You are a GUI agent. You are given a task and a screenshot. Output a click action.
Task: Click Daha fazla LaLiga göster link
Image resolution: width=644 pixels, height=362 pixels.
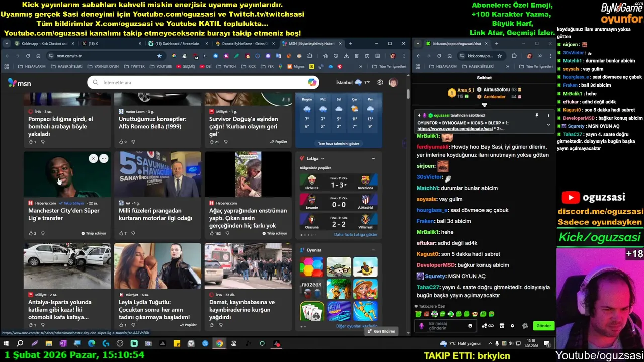pyautogui.click(x=356, y=235)
